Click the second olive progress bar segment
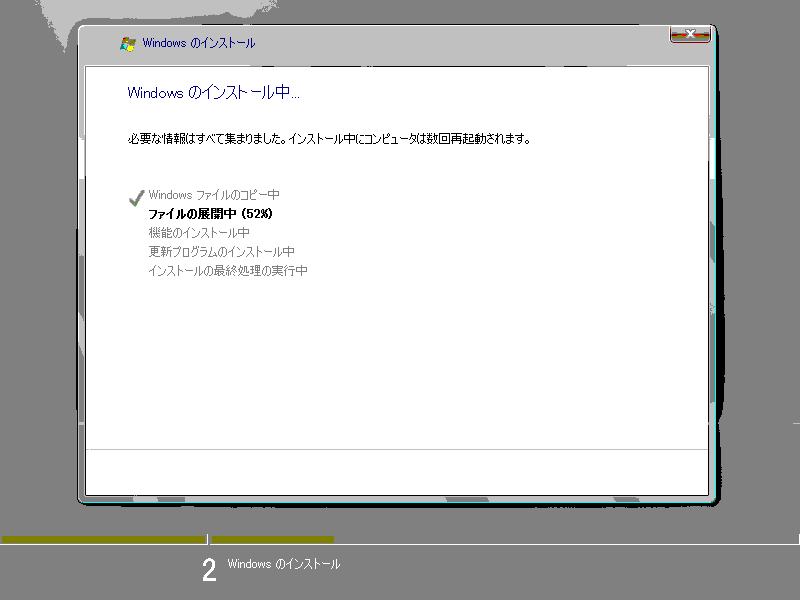800x600 pixels. [x=272, y=539]
